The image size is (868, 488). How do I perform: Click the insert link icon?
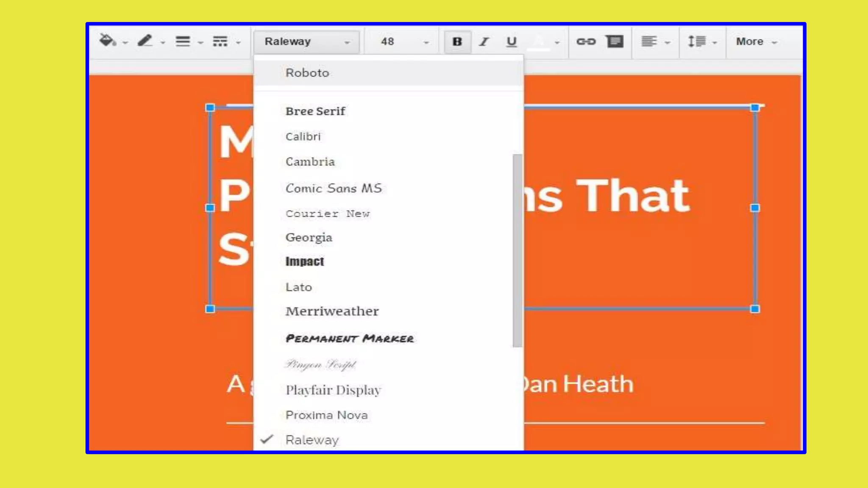click(586, 42)
